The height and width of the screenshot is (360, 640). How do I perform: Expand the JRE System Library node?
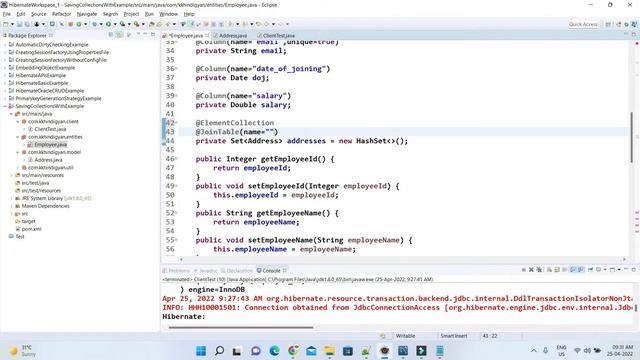(x=11, y=198)
